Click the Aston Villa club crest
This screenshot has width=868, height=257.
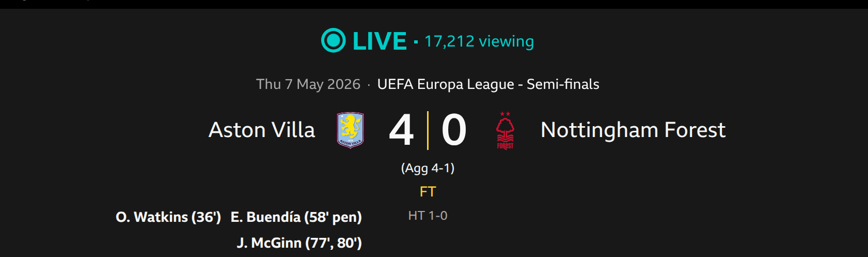tap(350, 130)
